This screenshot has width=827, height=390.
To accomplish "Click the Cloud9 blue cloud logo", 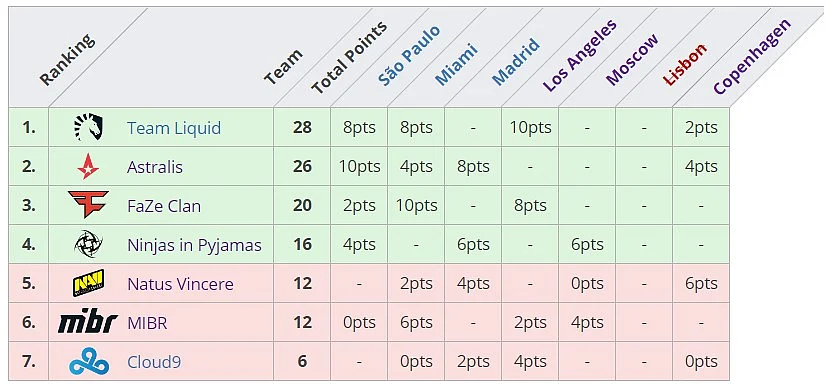I will click(x=89, y=362).
